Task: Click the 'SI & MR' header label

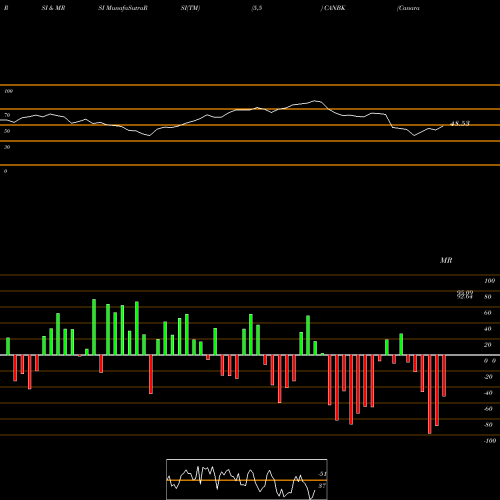Action: click(53, 8)
